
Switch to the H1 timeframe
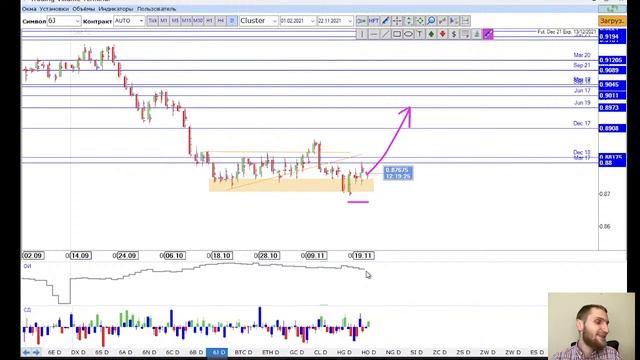tap(209, 20)
